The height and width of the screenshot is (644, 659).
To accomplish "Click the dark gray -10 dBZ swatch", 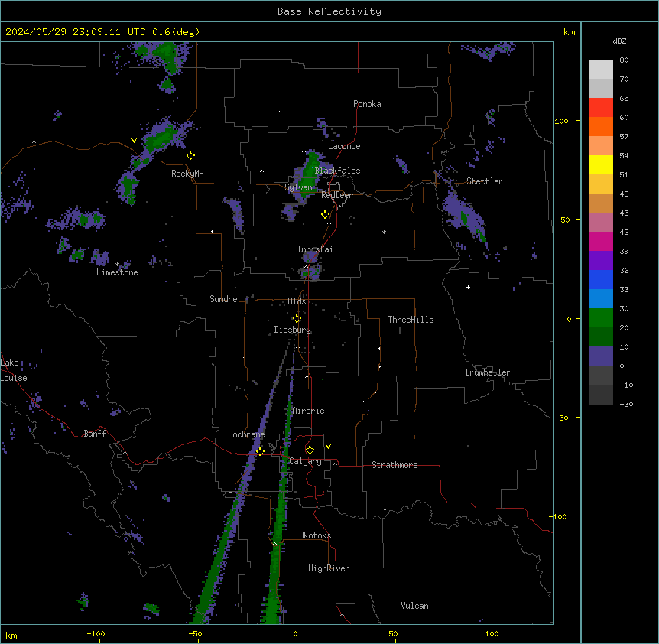I will coord(601,395).
